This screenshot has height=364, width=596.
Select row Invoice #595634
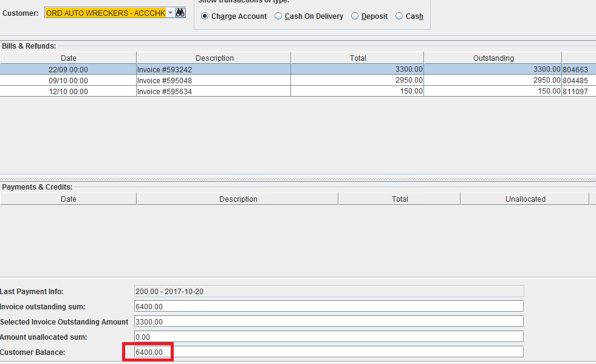click(298, 91)
